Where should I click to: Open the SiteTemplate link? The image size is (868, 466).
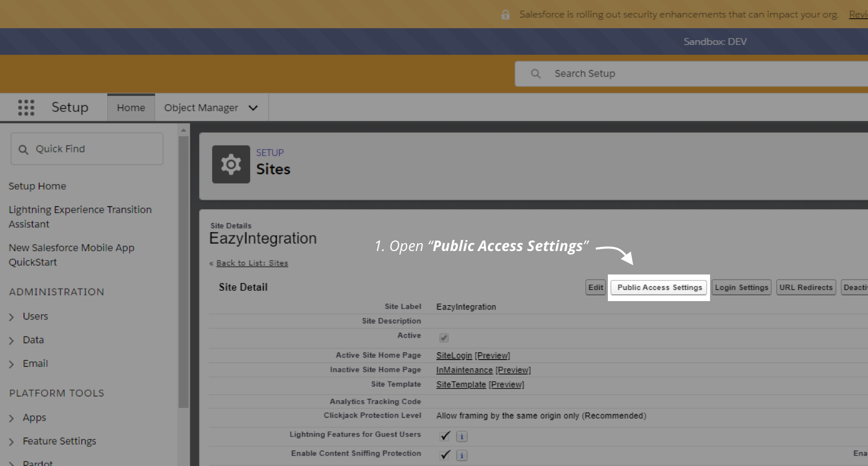coord(461,385)
